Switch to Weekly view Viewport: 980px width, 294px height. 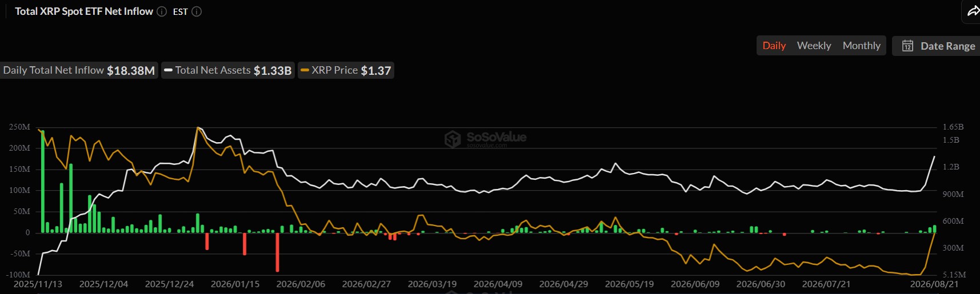pos(814,46)
